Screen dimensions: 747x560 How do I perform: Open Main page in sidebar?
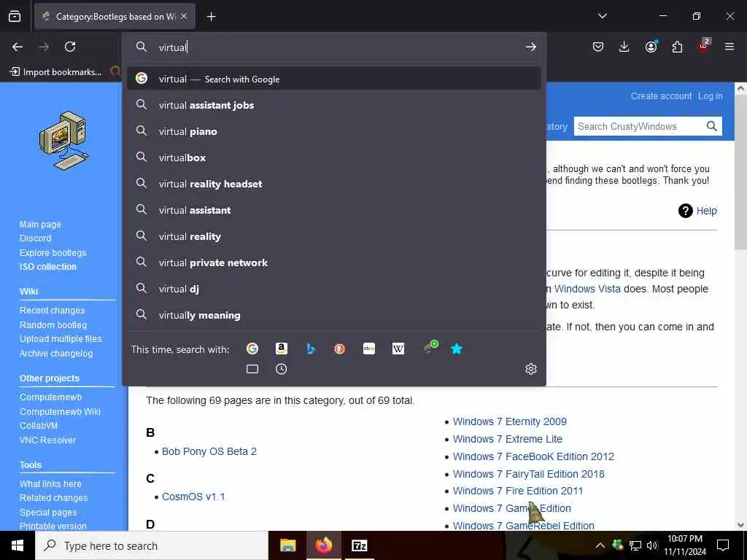[40, 225]
